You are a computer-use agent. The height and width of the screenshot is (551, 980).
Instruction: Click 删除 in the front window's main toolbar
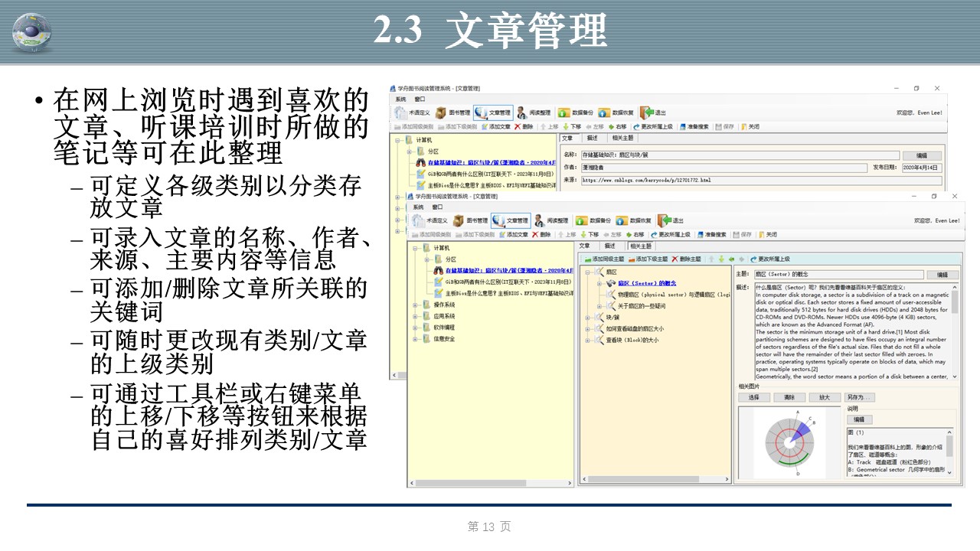click(x=541, y=235)
